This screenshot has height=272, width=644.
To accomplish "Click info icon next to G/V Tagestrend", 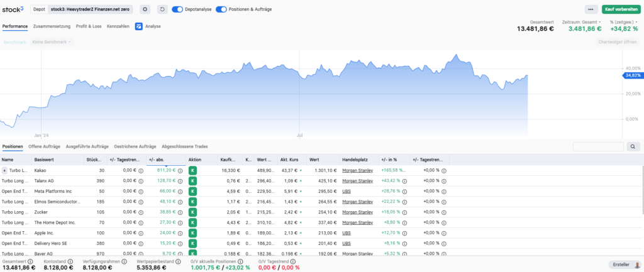I will (293, 261).
